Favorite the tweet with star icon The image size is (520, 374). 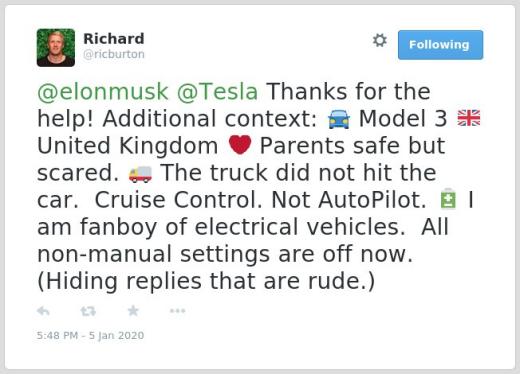tap(133, 311)
